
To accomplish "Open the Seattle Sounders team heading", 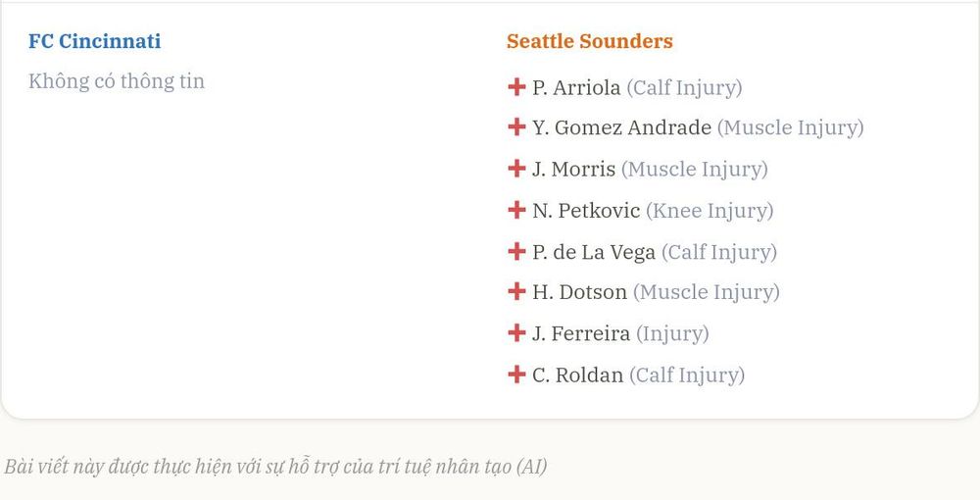I will coord(589,41).
